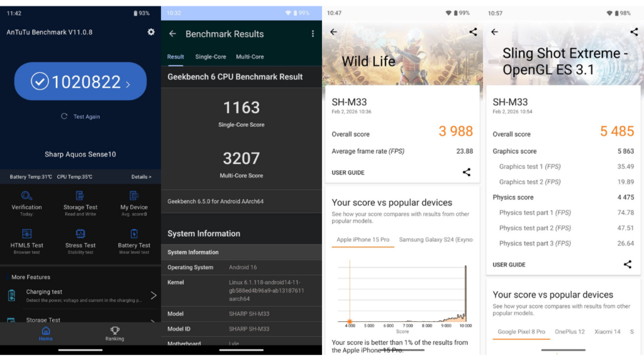Open Geekbench three-dot overflow menu

(x=313, y=34)
